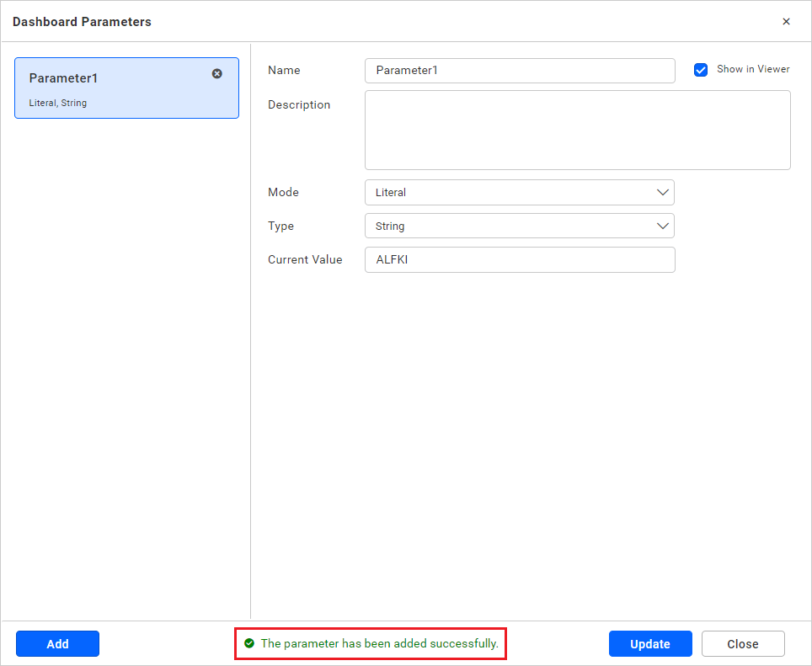Screen dimensions: 812x666
Task: Delete Parameter1 using its remove icon
Action: (x=216, y=73)
